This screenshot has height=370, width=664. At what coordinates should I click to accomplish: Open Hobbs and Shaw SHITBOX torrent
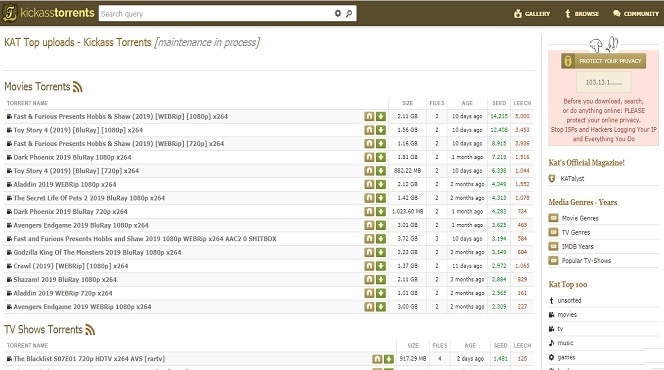(x=145, y=239)
